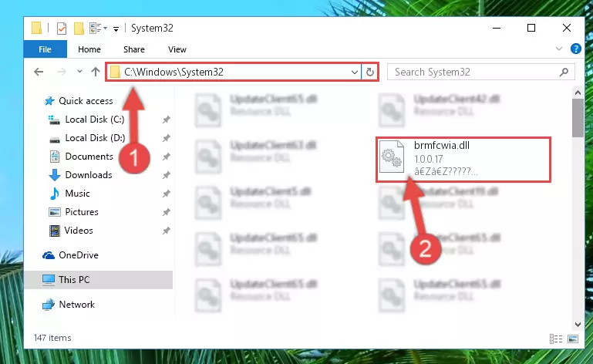
Task: Click the Network icon in sidebar
Action: tap(49, 304)
